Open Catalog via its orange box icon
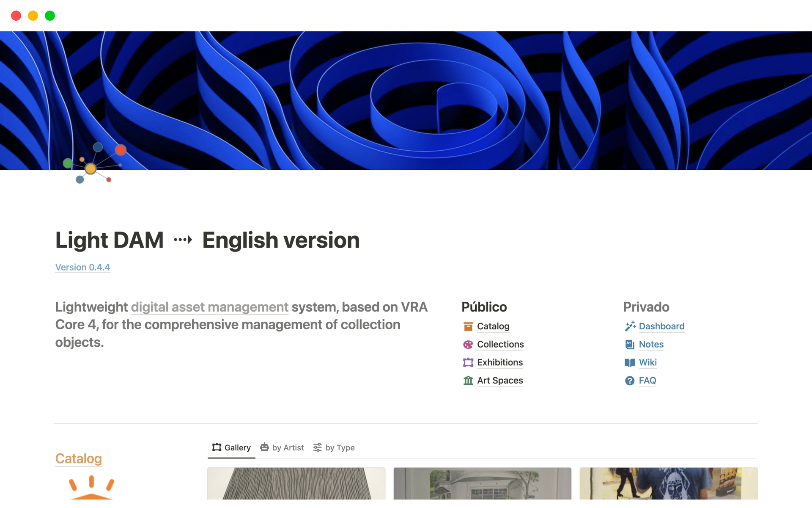The image size is (812, 508). (x=468, y=326)
